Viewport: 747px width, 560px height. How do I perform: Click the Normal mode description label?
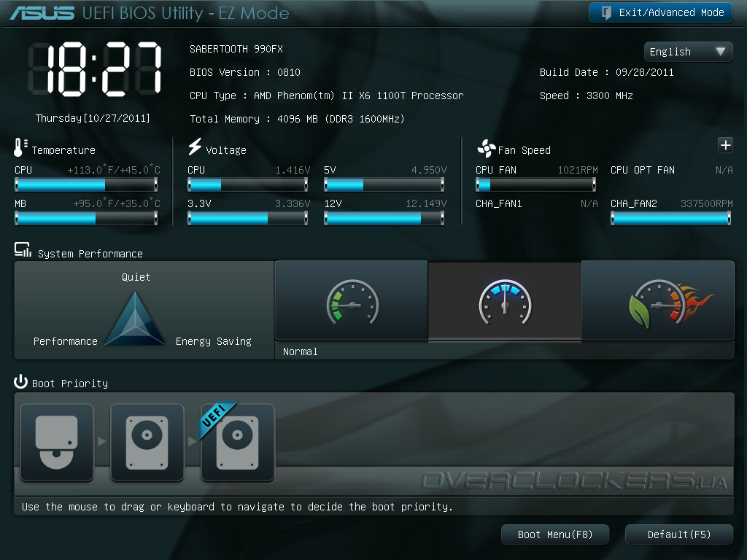(300, 352)
